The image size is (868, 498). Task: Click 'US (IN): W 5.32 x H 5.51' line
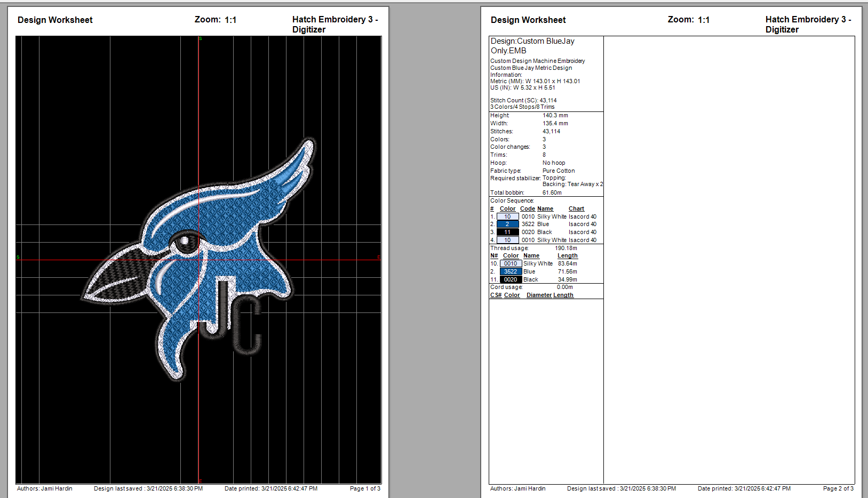(523, 87)
